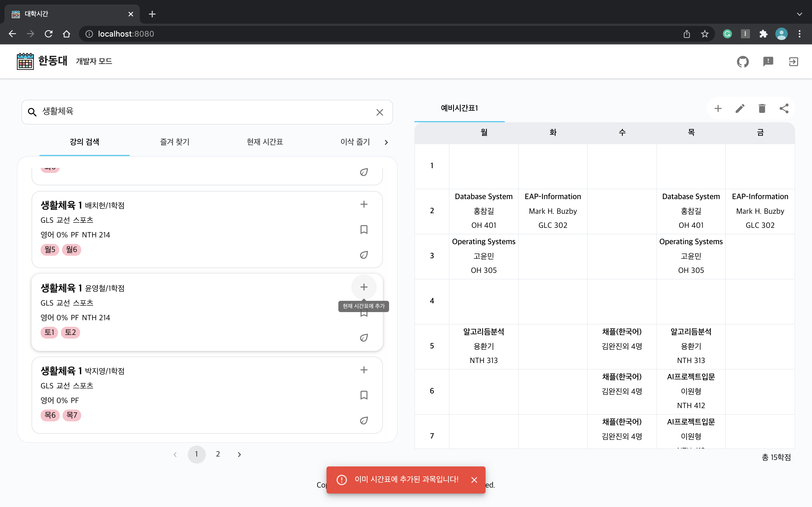Screen dimensions: 812x507
Task: Click the search magnifier icon
Action: click(32, 112)
